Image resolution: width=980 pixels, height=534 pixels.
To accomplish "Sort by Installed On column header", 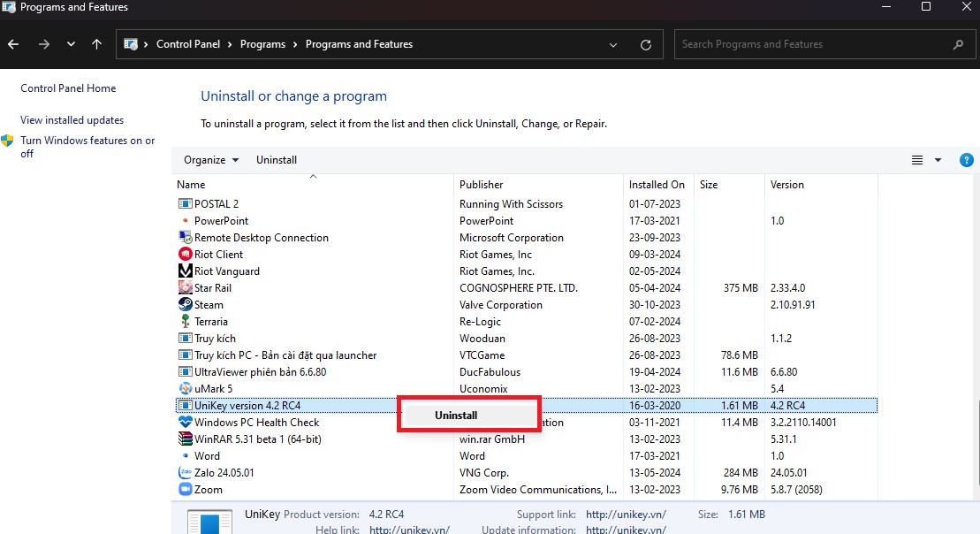I will (x=658, y=185).
